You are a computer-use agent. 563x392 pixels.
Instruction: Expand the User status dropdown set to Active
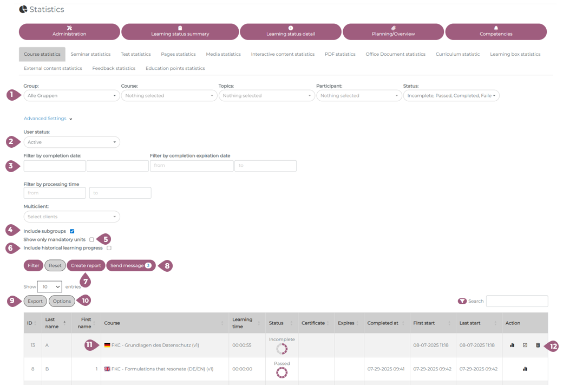click(71, 142)
